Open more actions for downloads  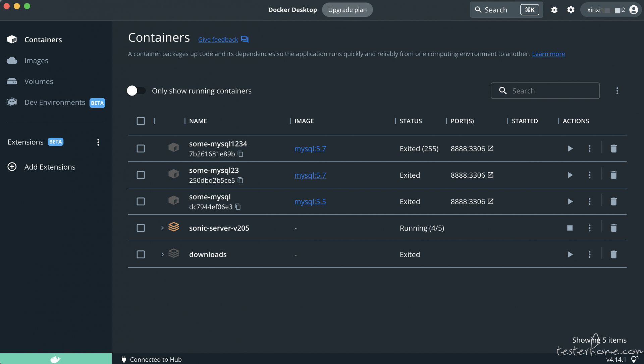click(589, 254)
